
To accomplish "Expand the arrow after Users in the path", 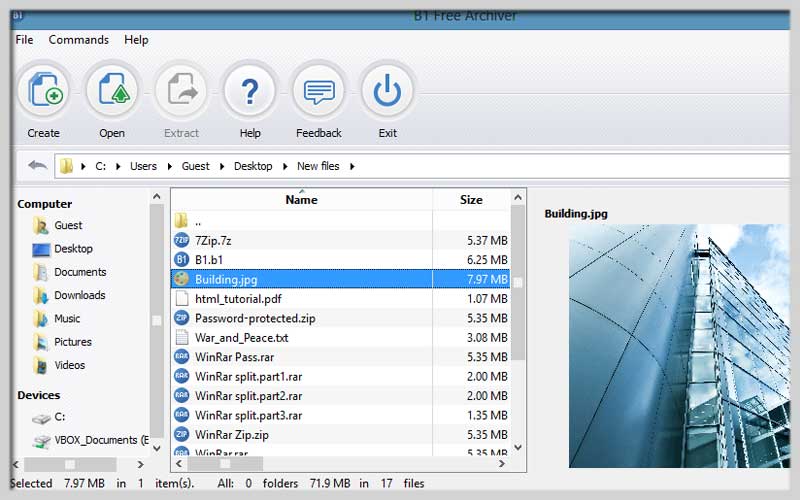I will [169, 166].
